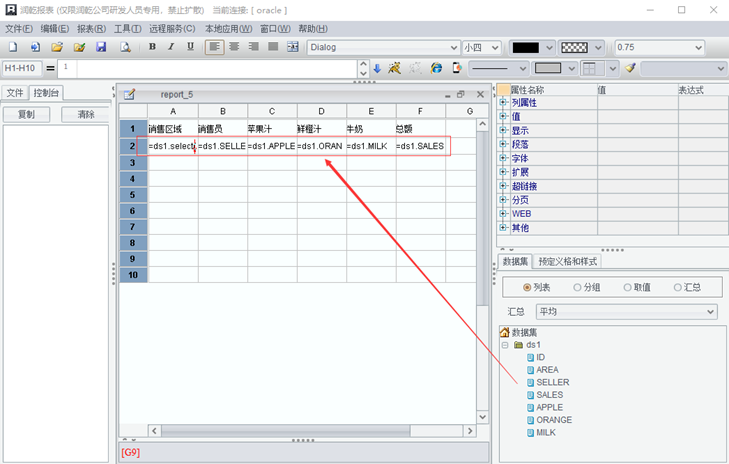Select the 分组 radio option
The height and width of the screenshot is (464, 729).
577,287
